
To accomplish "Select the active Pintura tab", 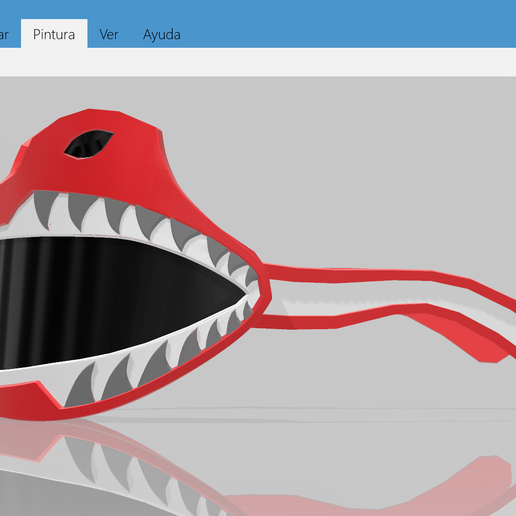I will [54, 34].
